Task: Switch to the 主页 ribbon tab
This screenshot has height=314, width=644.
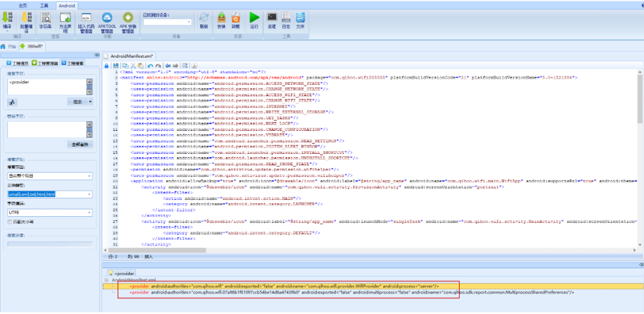Action: click(x=23, y=6)
